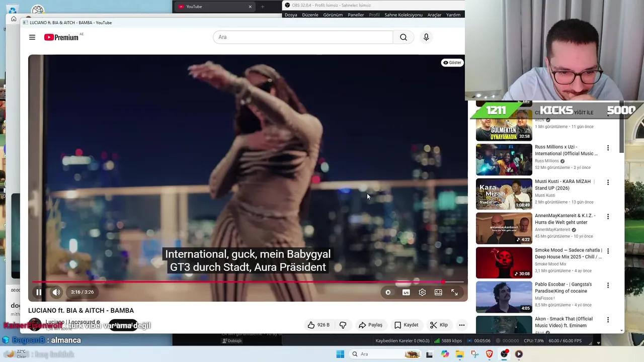The height and width of the screenshot is (362, 644).
Task: Save video with Kaydet button
Action: [x=407, y=325]
